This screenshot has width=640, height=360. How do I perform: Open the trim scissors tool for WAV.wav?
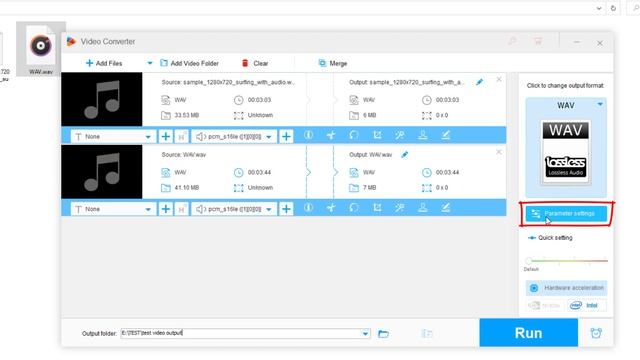click(x=331, y=208)
